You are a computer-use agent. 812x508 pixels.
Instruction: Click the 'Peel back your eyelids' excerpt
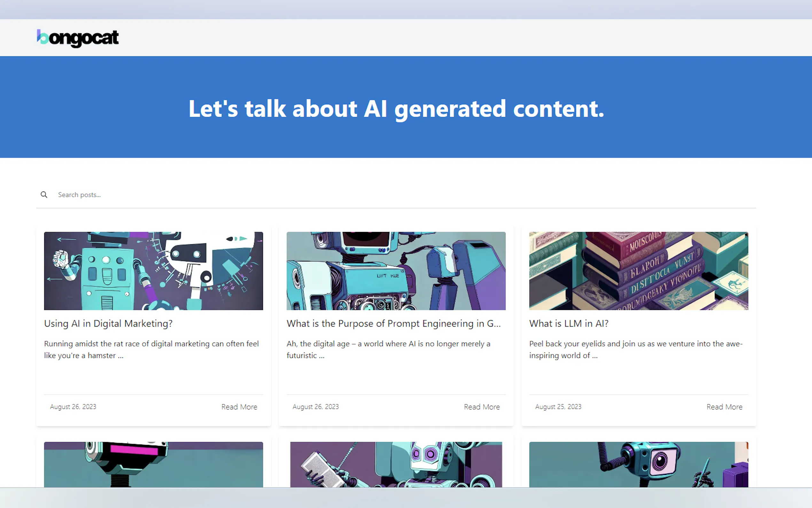(x=636, y=349)
